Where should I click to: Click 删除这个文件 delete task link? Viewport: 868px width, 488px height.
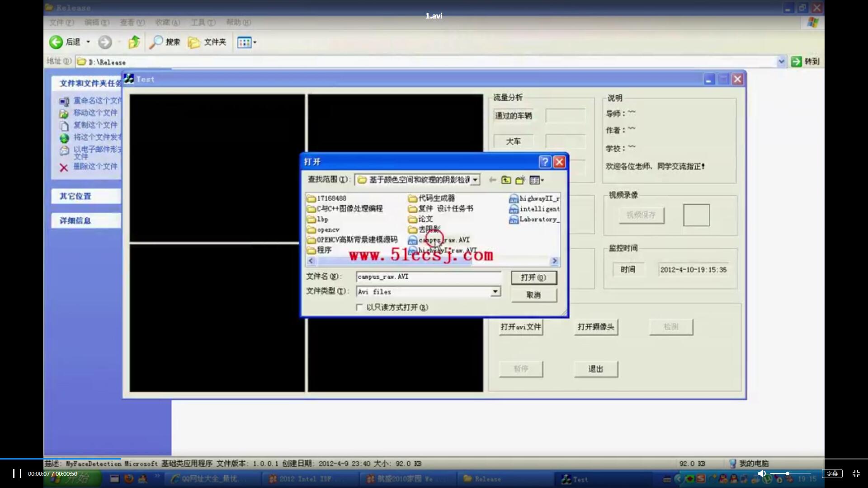click(x=95, y=166)
